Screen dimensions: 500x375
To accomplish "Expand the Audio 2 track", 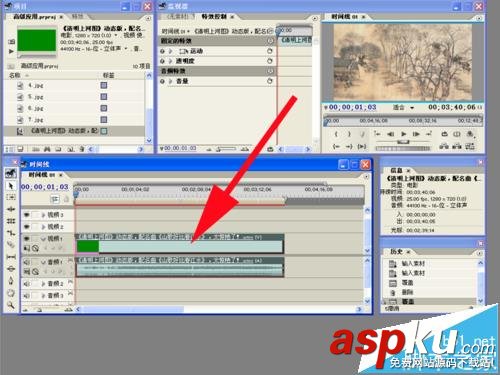I will [x=43, y=284].
